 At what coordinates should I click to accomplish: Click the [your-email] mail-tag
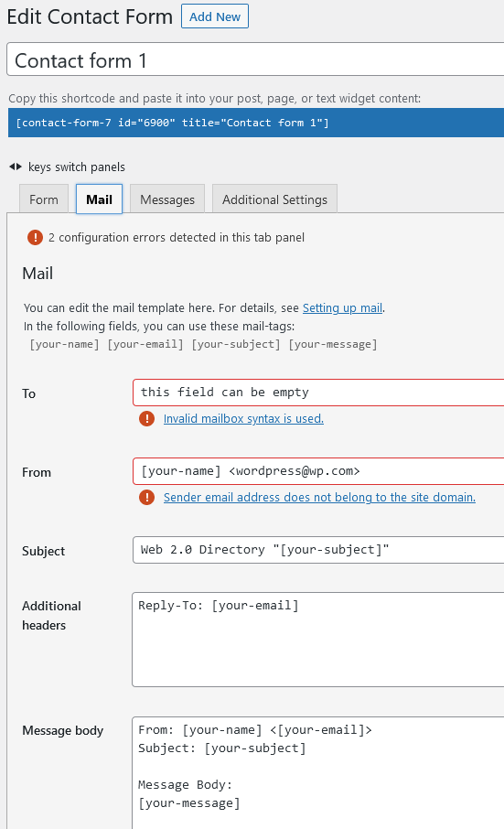coord(145,344)
